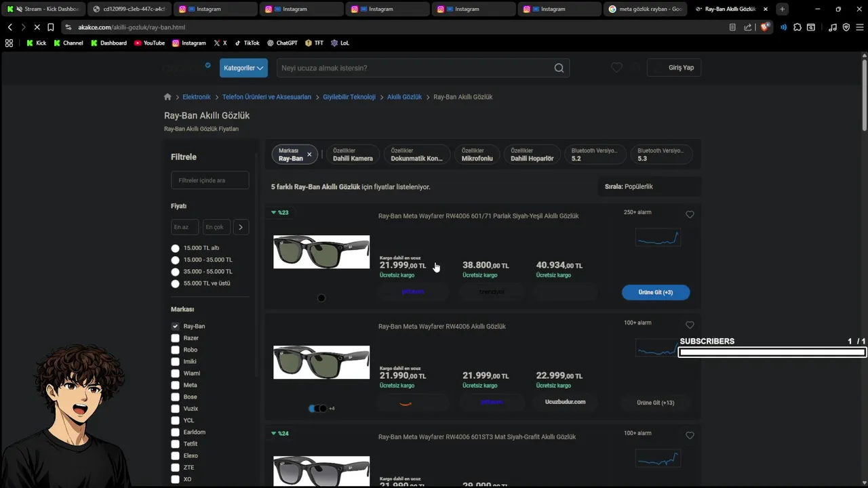Check the Razer brand checkbox
This screenshot has width=868, height=488.
[175, 338]
